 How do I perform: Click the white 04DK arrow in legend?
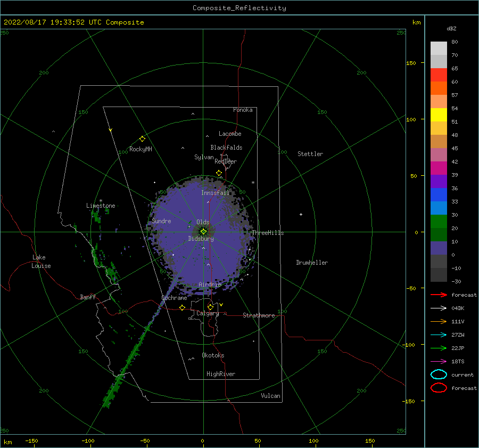point(439,308)
